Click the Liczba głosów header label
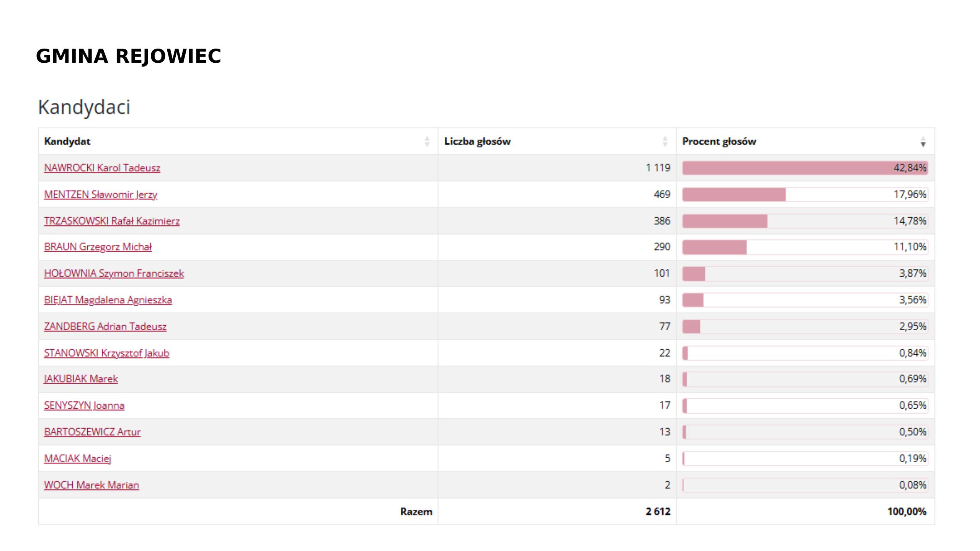Image resolution: width=980 pixels, height=551 pixels. pyautogui.click(x=477, y=142)
